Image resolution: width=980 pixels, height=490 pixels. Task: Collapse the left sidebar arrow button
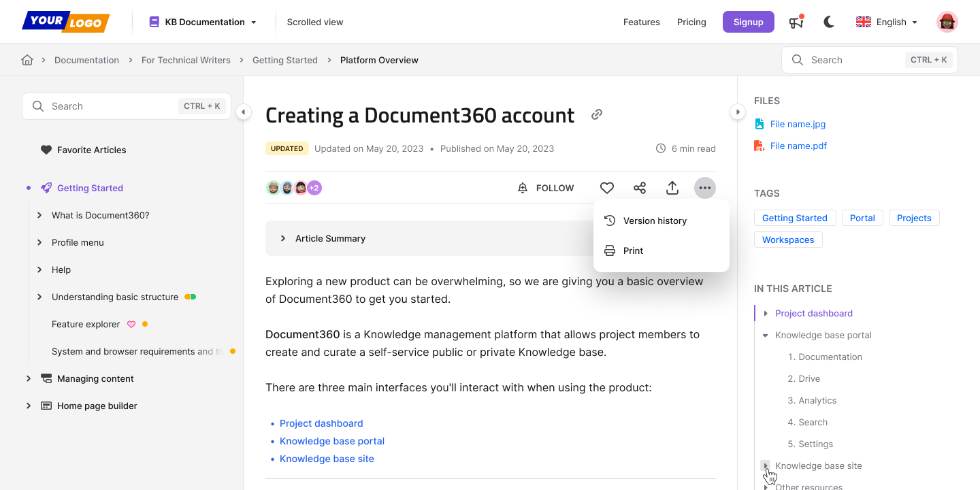(x=244, y=112)
